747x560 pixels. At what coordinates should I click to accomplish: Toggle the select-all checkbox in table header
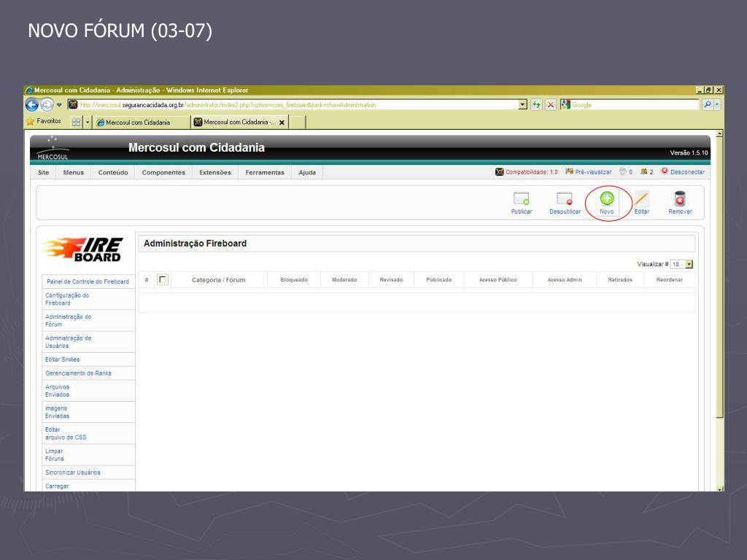coord(163,279)
